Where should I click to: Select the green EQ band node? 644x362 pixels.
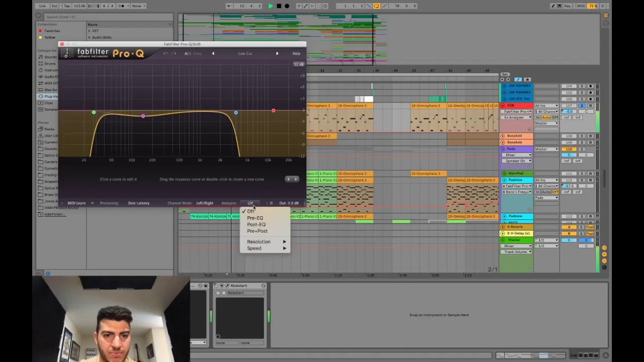pyautogui.click(x=94, y=112)
